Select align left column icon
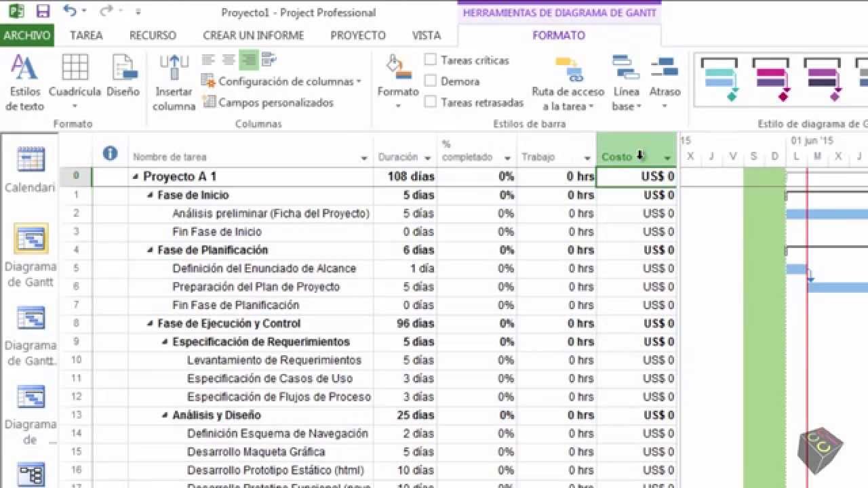Screen dimensions: 868x488 [x=209, y=60]
